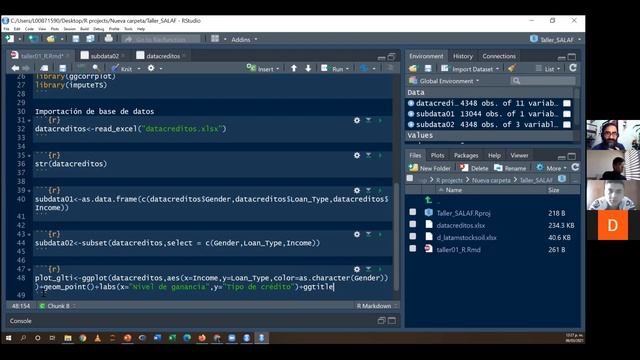Image resolution: width=640 pixels, height=360 pixels.
Task: Save all open documents
Action: click(90, 39)
